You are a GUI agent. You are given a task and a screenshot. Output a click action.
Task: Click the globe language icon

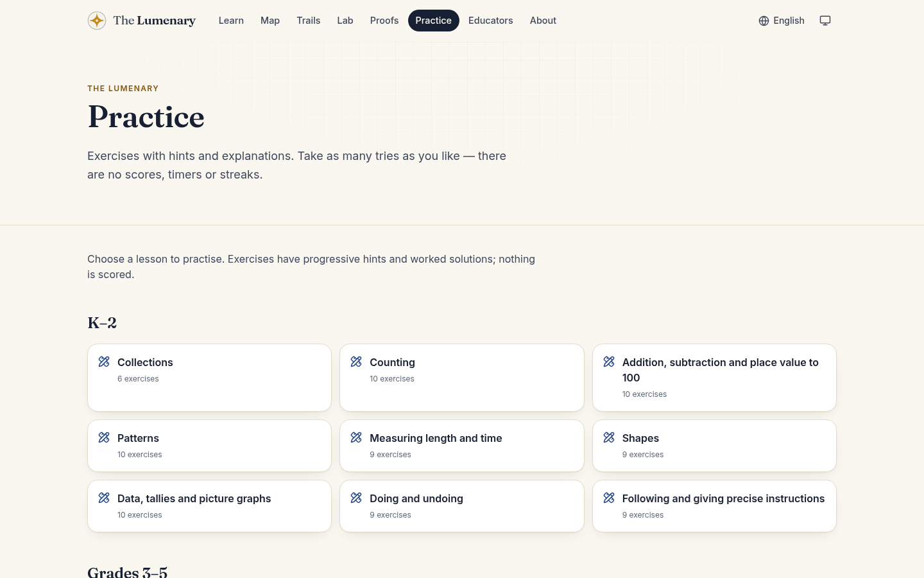tap(764, 21)
